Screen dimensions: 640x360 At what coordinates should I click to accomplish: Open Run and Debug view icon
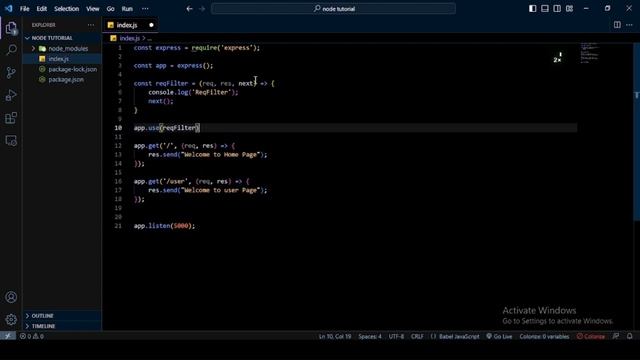pos(11,95)
